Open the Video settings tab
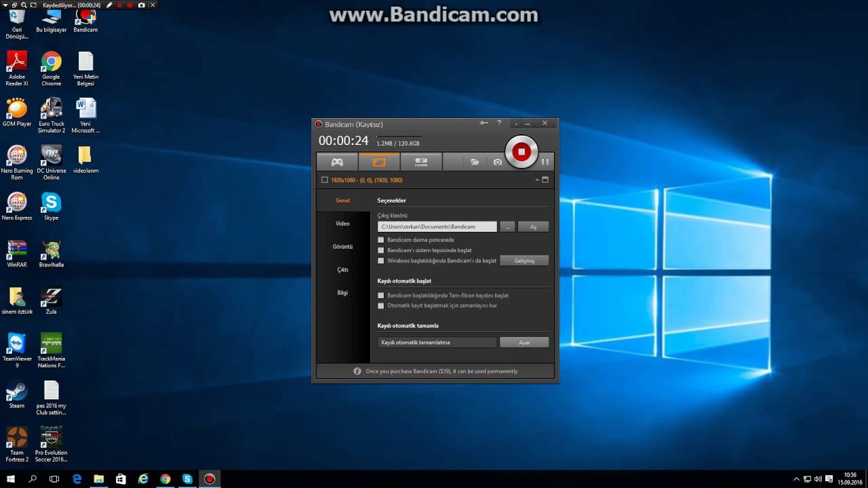Screen dimensions: 868x488 [342, 224]
